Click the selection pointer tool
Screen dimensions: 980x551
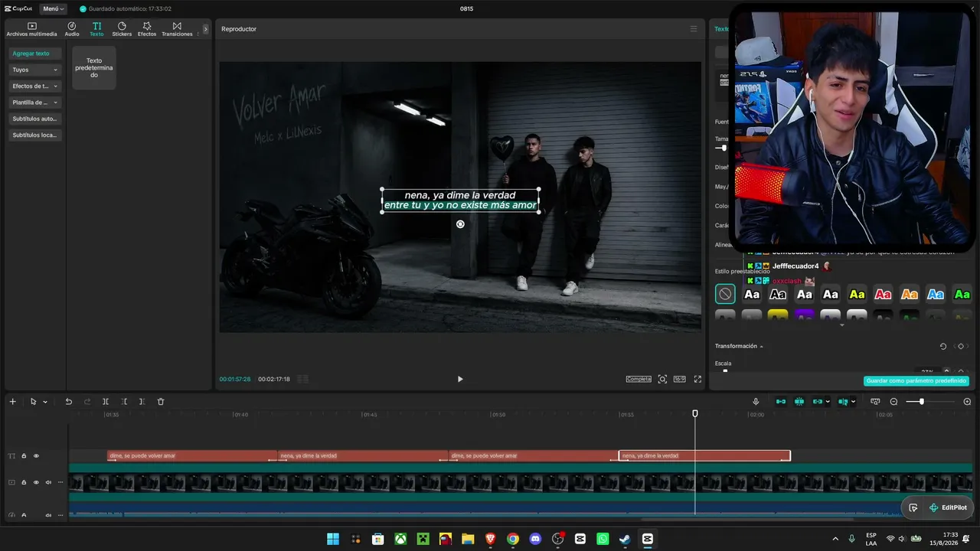pos(33,402)
